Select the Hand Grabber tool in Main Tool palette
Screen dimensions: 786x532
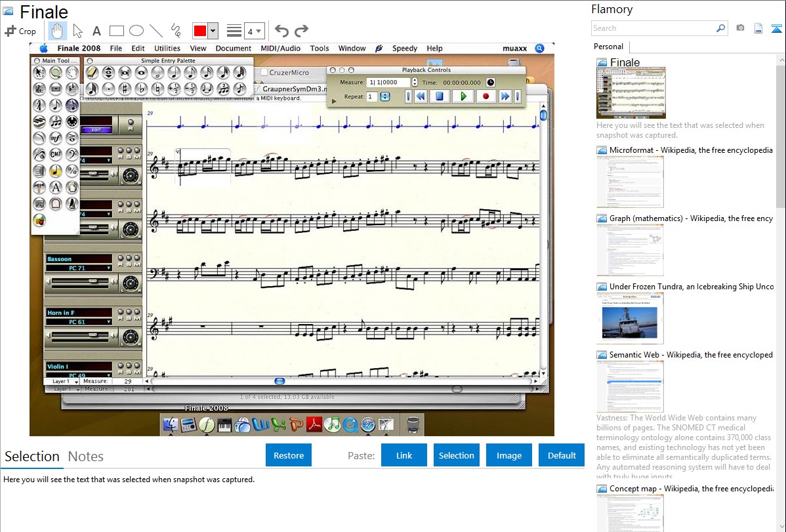pos(72,73)
